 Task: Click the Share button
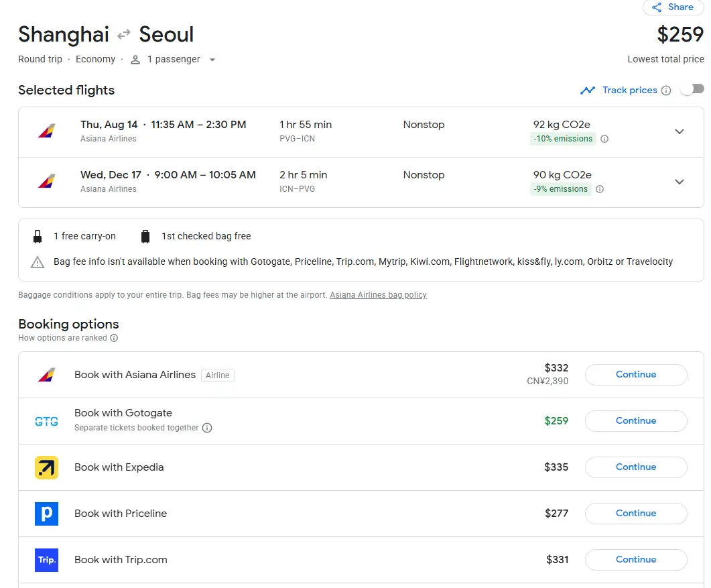[x=673, y=7]
